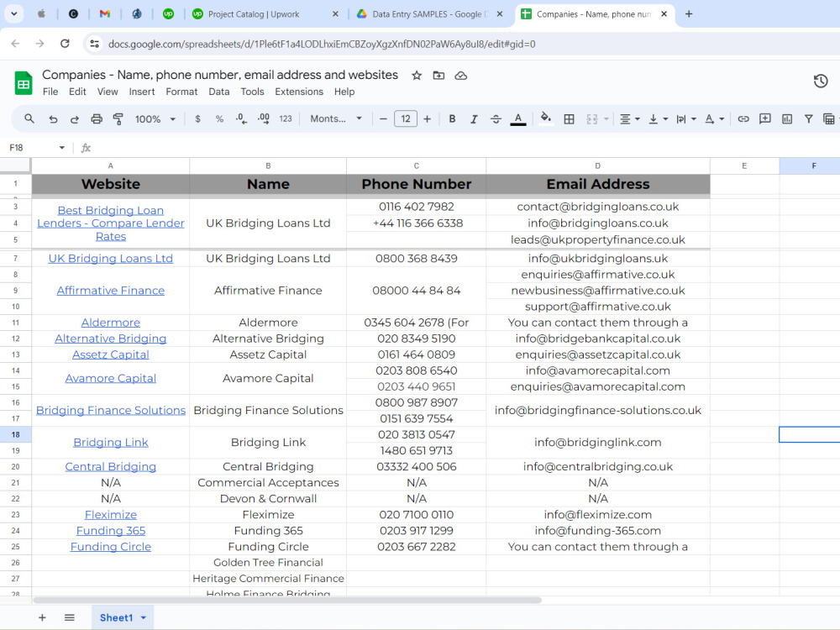Move document to a folder
The image size is (840, 630).
coord(438,76)
